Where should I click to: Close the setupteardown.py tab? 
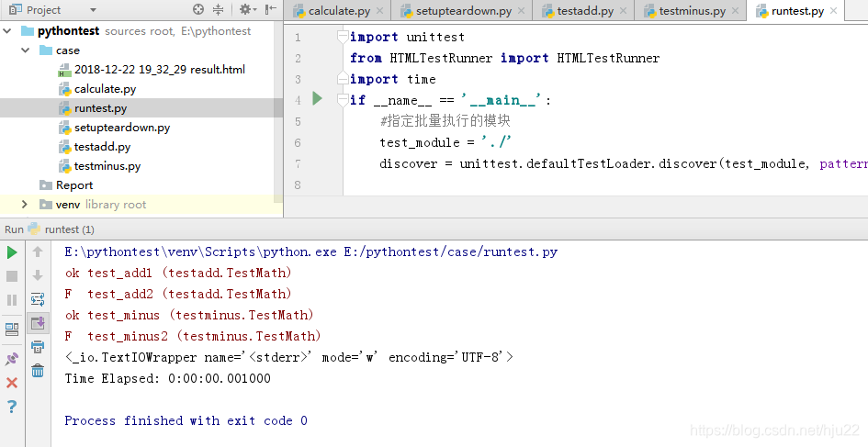[522, 10]
